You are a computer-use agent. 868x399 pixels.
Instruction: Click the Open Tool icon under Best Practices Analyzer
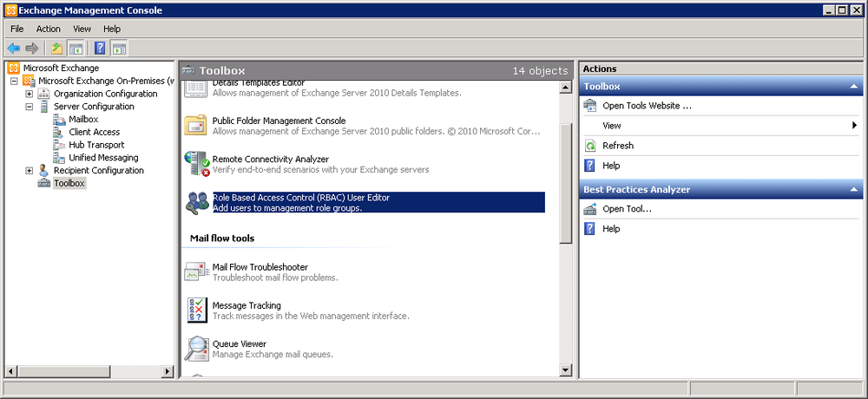pyautogui.click(x=590, y=209)
